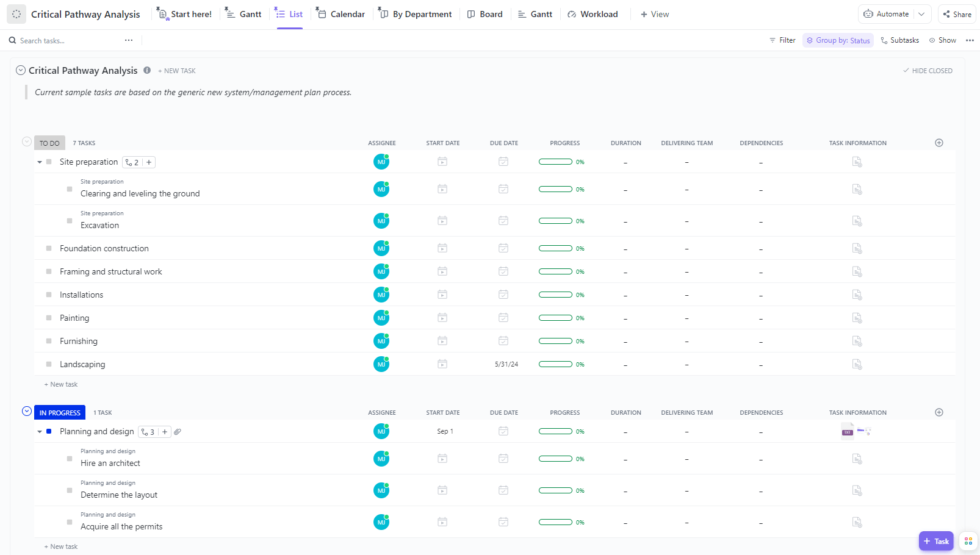The height and width of the screenshot is (555, 980).
Task: Open the three-dot menu next to search box
Action: (x=129, y=40)
